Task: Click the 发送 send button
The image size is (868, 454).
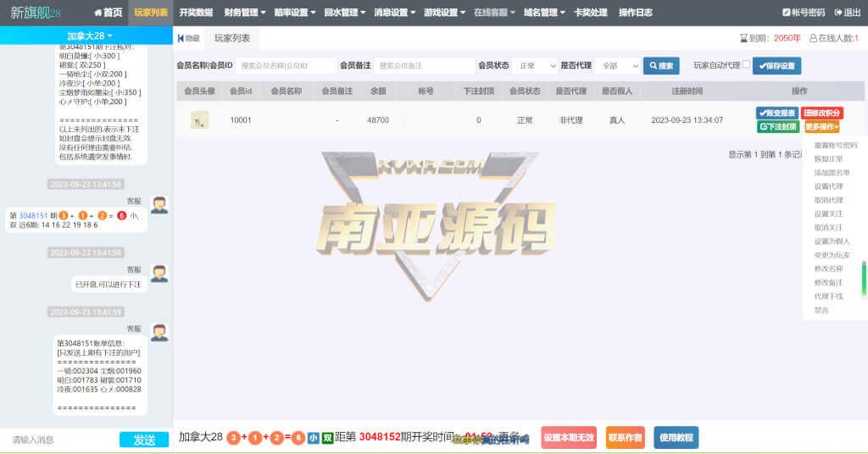Action: (x=144, y=440)
